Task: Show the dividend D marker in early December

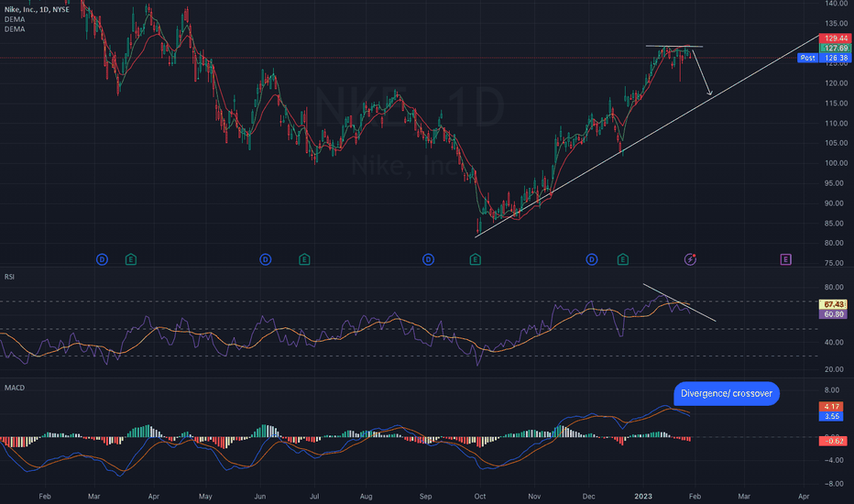Action: coord(592,259)
